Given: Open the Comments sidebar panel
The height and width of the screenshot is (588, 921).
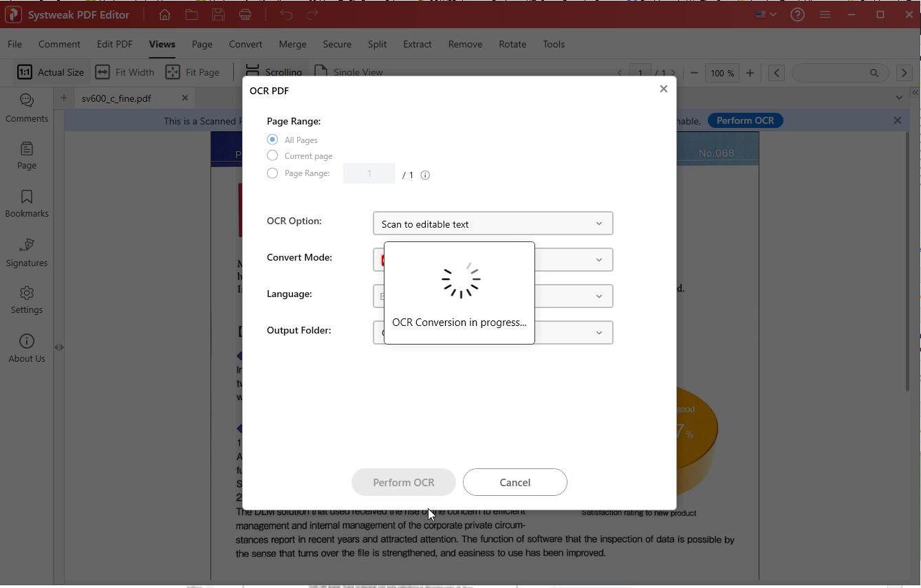Looking at the screenshot, I should point(27,108).
